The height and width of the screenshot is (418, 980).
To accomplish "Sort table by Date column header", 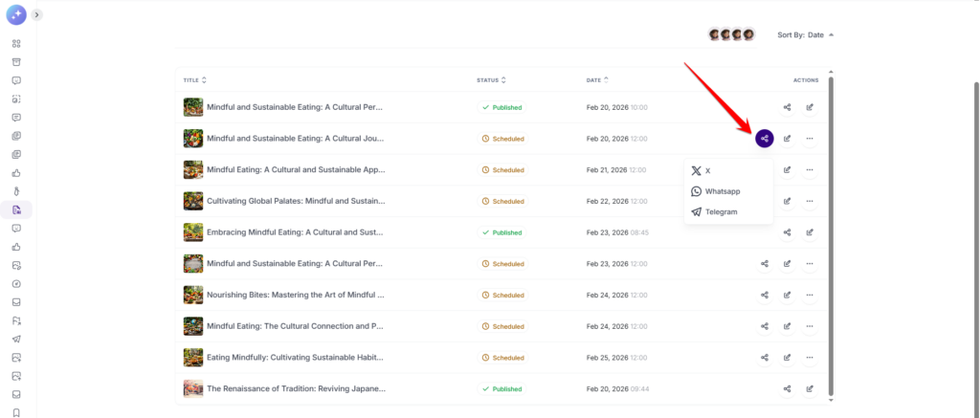I will point(597,80).
